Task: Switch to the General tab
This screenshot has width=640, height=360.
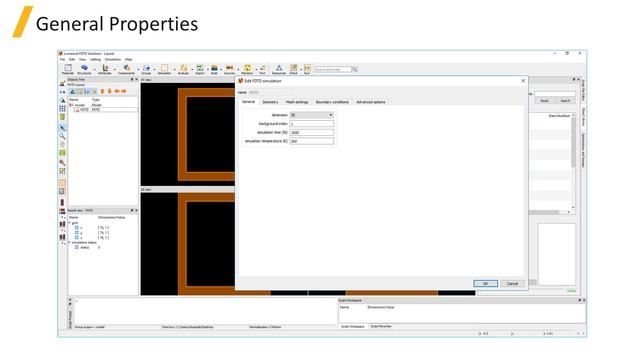Action: (x=248, y=102)
